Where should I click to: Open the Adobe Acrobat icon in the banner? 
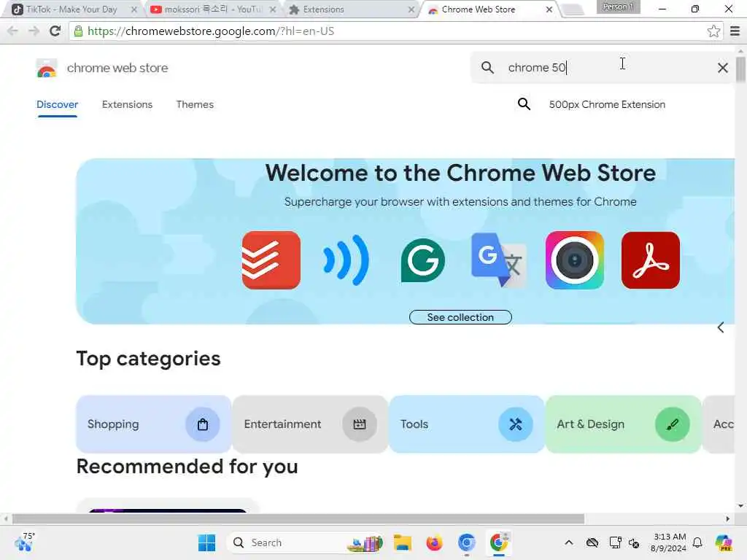pos(650,260)
